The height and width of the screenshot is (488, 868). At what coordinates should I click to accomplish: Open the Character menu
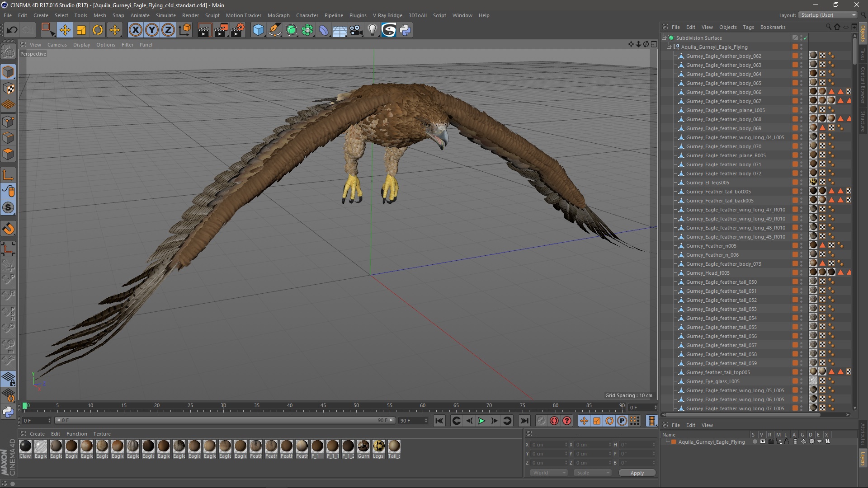coord(307,15)
